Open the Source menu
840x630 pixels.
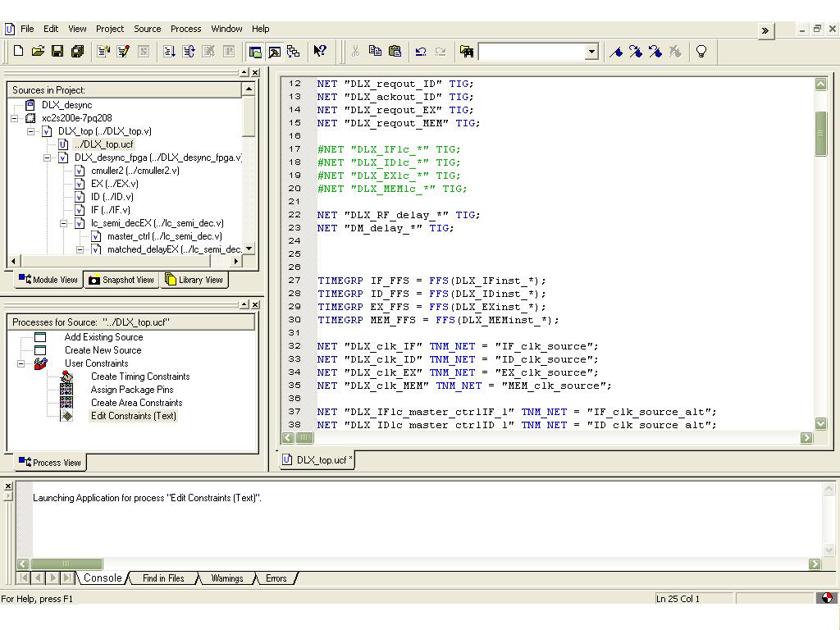tap(148, 29)
